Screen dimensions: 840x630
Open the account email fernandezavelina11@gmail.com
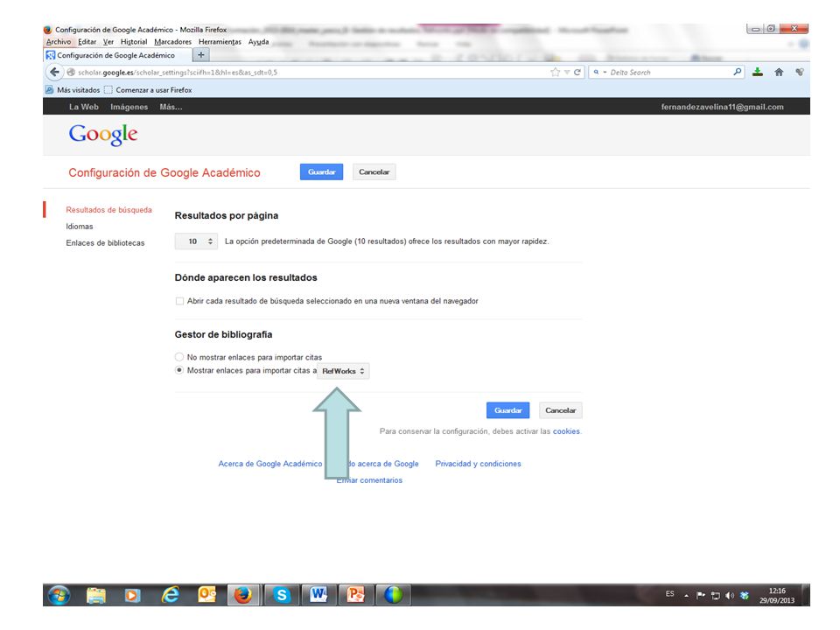click(x=722, y=107)
